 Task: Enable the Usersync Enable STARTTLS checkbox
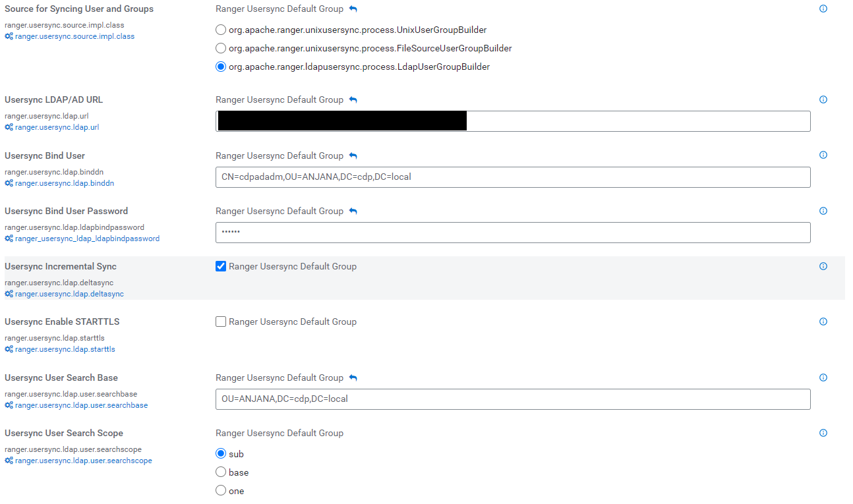(x=221, y=322)
